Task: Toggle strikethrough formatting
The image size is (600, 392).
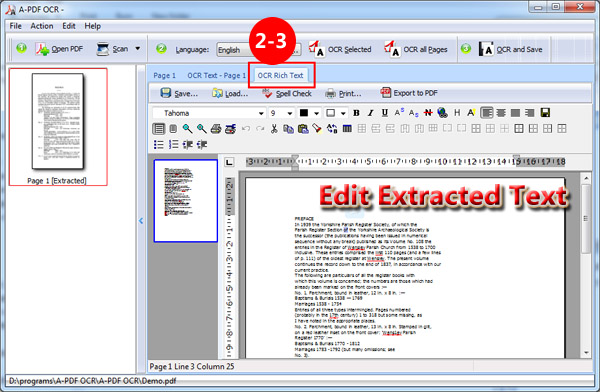Action: (x=428, y=113)
